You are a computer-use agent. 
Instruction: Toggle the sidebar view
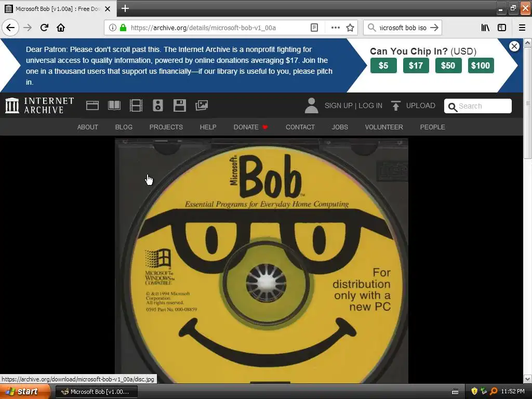coord(502,28)
